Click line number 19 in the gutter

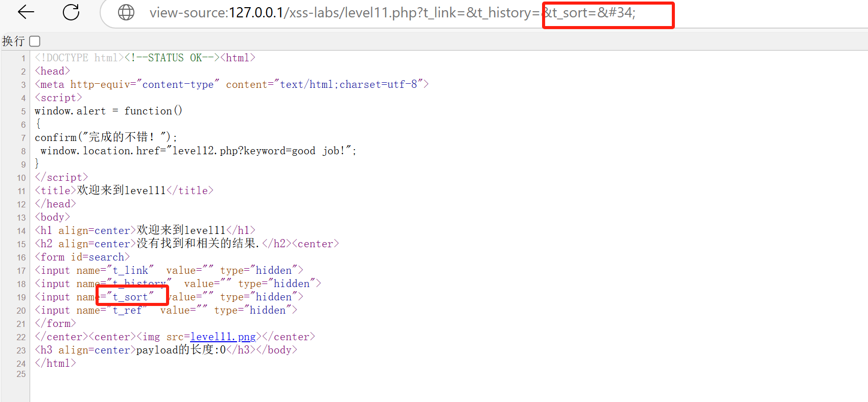coord(21,297)
